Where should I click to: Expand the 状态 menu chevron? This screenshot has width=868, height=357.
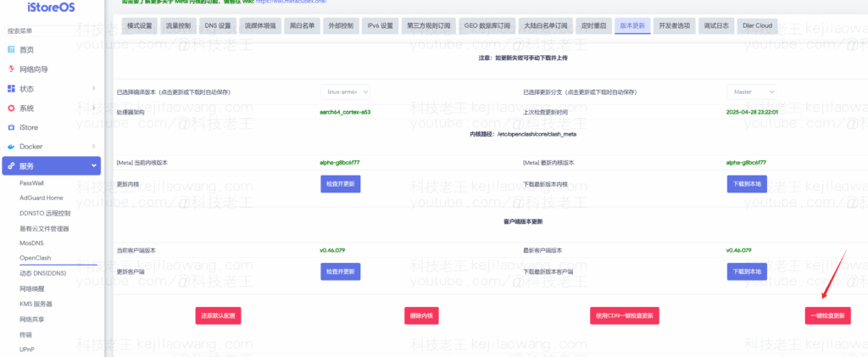point(93,88)
